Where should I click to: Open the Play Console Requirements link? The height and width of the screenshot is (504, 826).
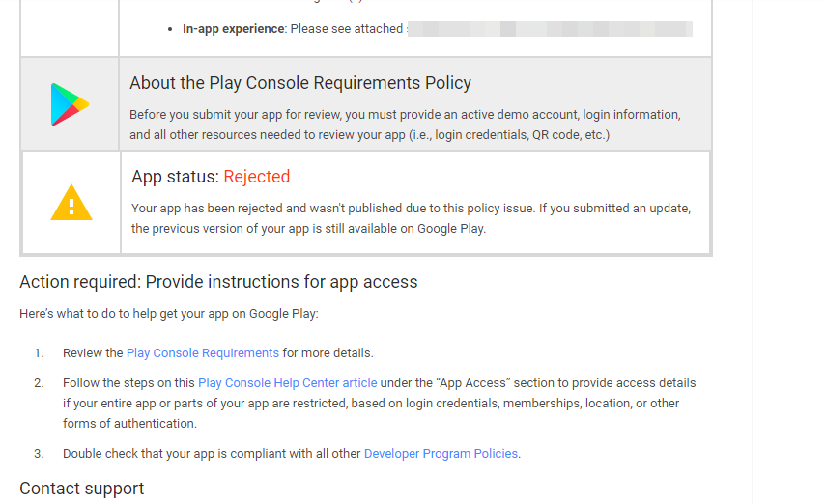(202, 352)
